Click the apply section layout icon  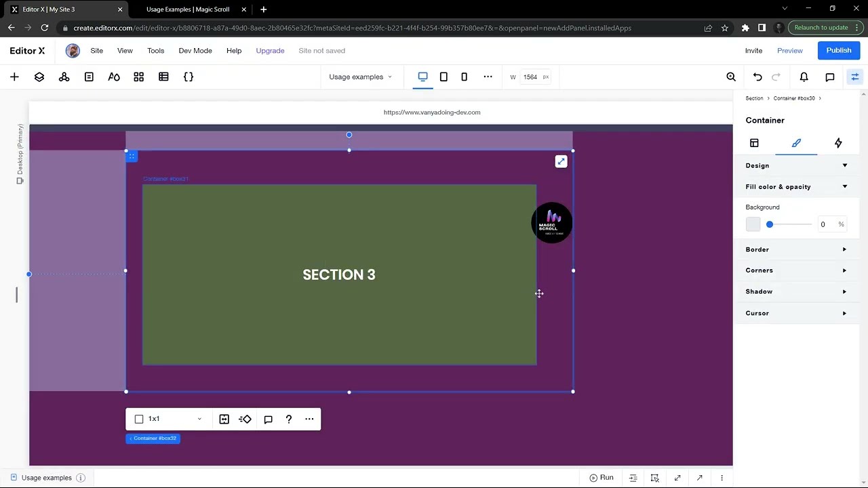[224, 419]
